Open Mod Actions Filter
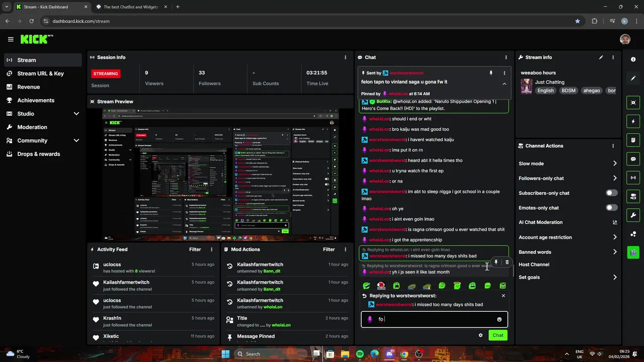 click(329, 249)
